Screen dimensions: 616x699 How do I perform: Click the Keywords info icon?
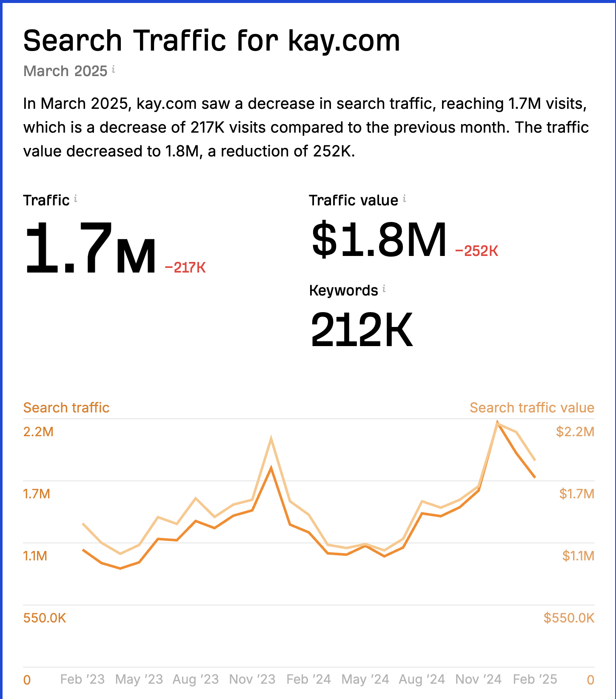384,289
